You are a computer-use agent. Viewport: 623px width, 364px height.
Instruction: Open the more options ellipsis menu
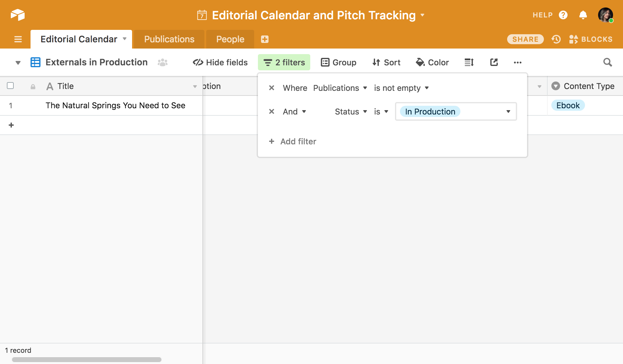(x=518, y=63)
